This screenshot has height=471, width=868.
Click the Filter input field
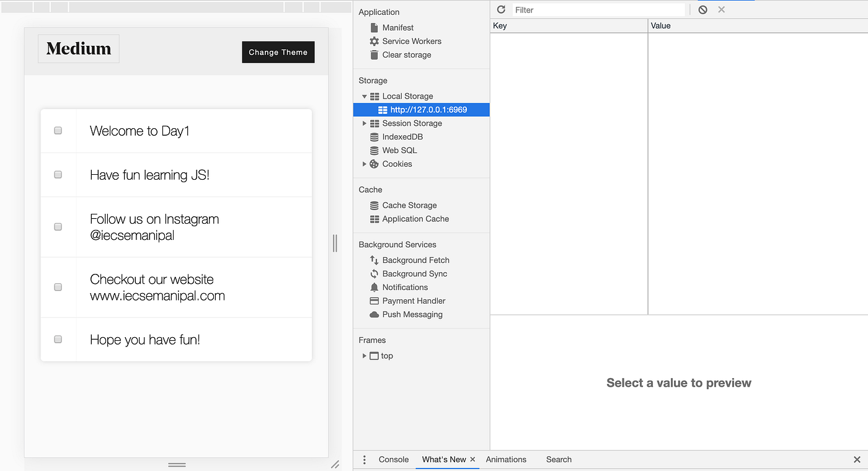click(x=598, y=10)
